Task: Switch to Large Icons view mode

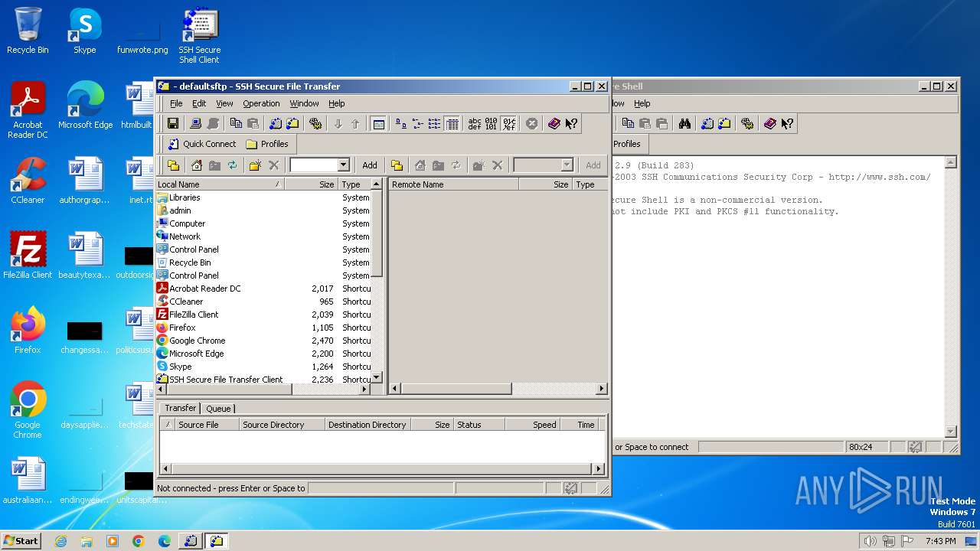Action: point(400,124)
